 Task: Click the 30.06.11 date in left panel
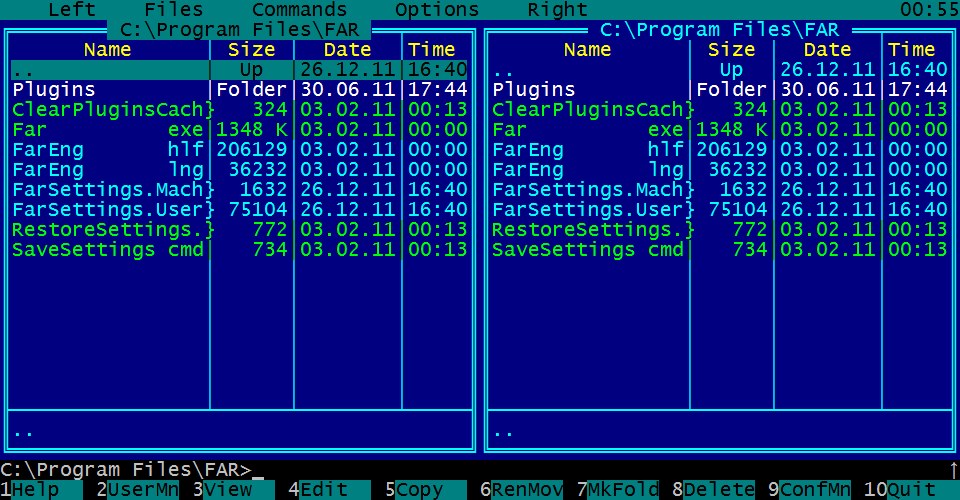click(x=348, y=90)
